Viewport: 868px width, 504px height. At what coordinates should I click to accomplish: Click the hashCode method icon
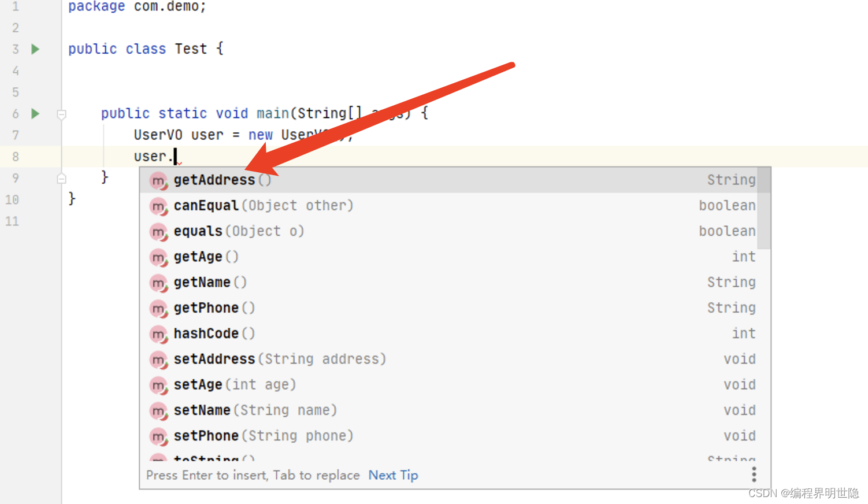pyautogui.click(x=158, y=334)
